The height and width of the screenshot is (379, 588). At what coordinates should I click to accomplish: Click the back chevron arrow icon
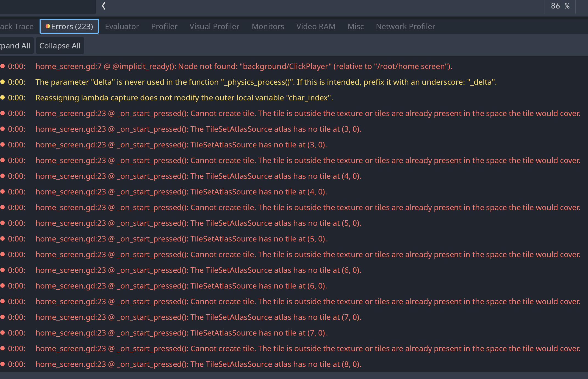104,6
